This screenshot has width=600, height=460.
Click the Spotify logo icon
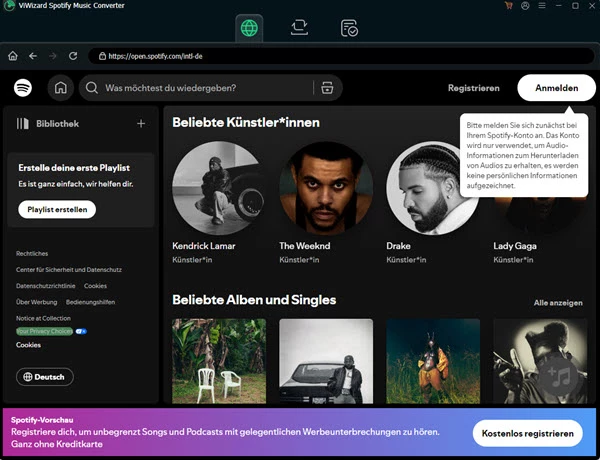(x=23, y=88)
